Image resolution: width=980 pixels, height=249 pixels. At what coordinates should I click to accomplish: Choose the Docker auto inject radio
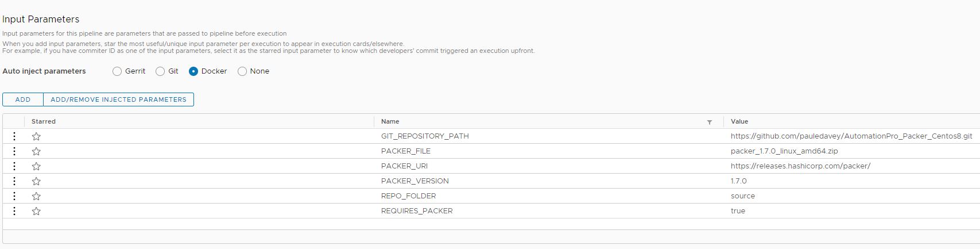click(x=193, y=71)
